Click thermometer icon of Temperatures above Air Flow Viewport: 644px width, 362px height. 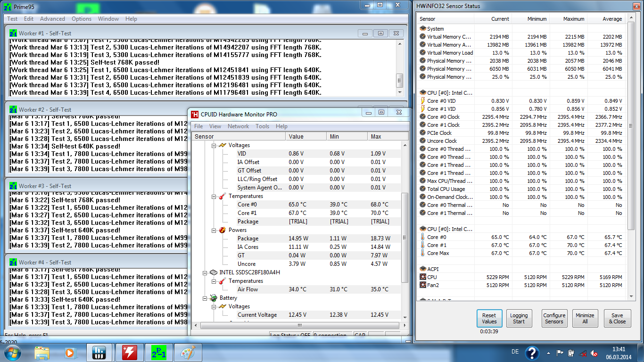coord(223,281)
